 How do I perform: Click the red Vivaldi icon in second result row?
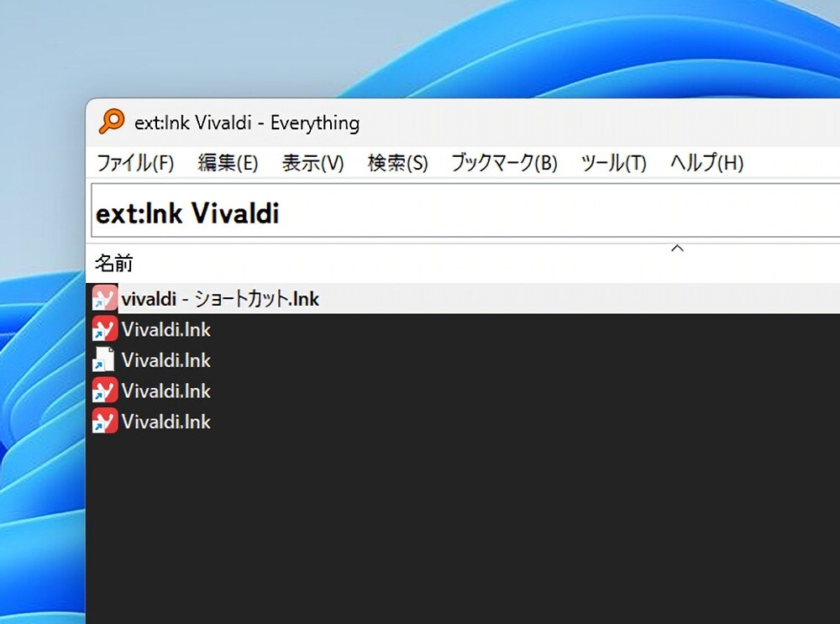click(x=104, y=329)
